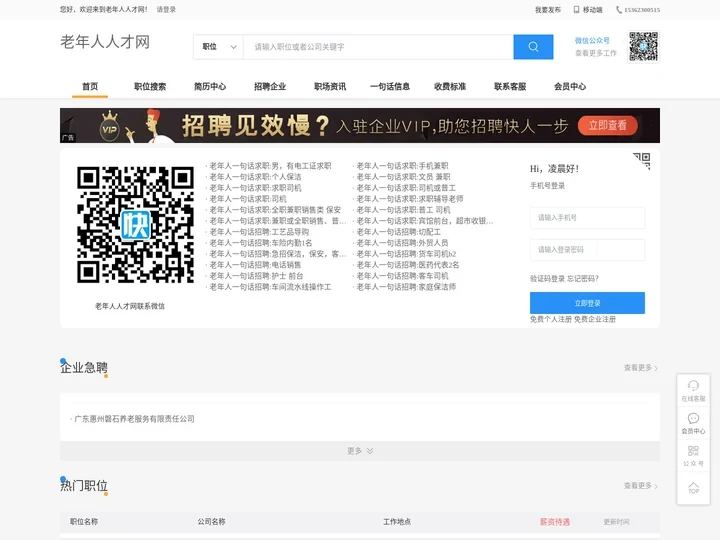Open listing 招聘:切配工
720x540 pixels.
399,232
